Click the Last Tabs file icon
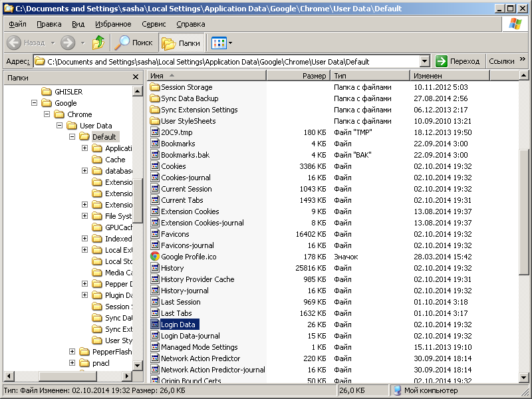 155,313
